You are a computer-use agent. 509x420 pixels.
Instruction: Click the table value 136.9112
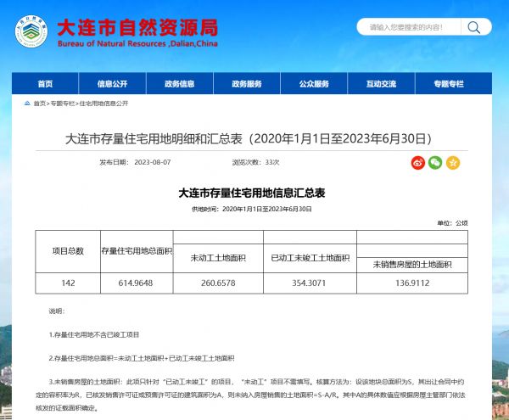pos(412,283)
